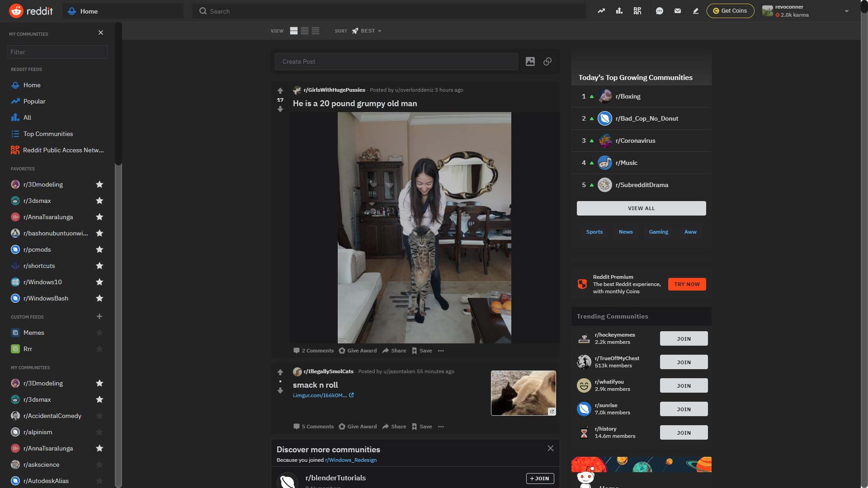Viewport: 868px width, 488px height.
Task: Open the Popular feed in sidebar
Action: pyautogui.click(x=35, y=101)
